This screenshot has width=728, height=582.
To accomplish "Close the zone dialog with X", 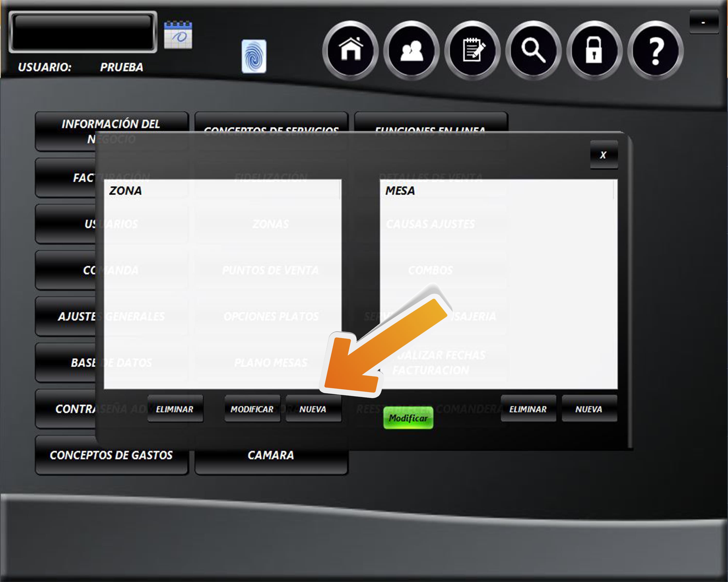I will (604, 155).
